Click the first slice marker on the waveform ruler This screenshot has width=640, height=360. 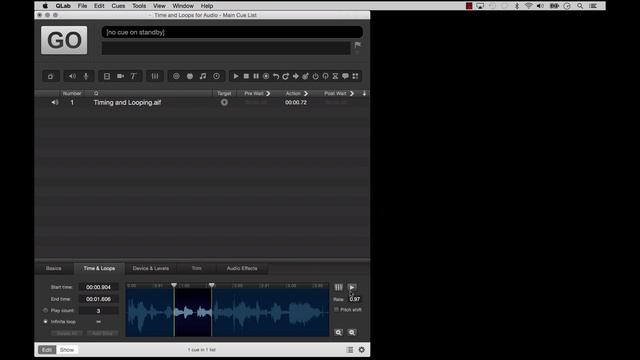174,285
